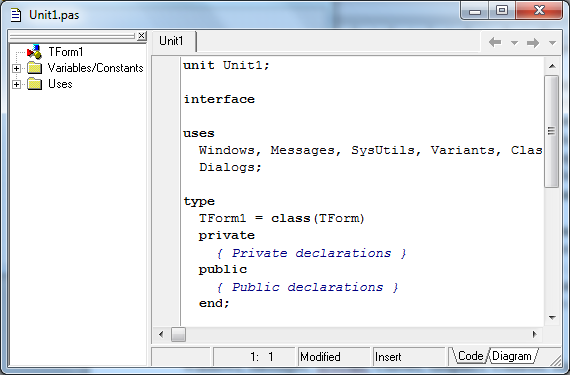
Task: Click the vertical scrollbar up arrow
Action: (552, 66)
